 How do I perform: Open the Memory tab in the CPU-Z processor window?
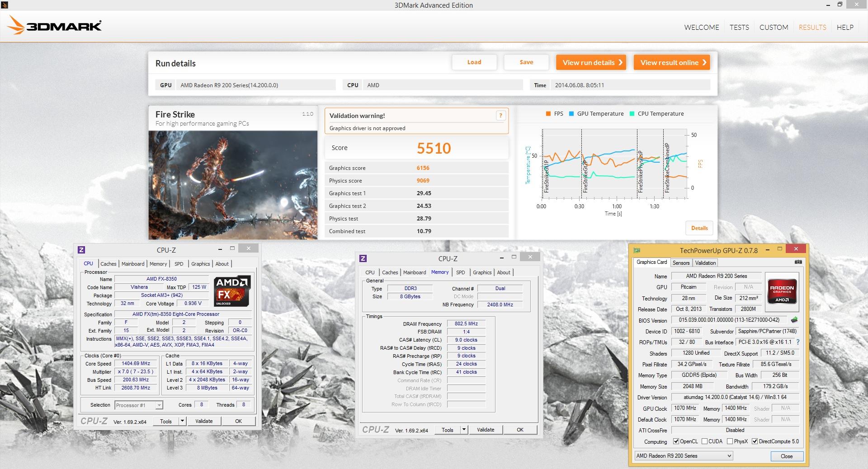pyautogui.click(x=158, y=264)
